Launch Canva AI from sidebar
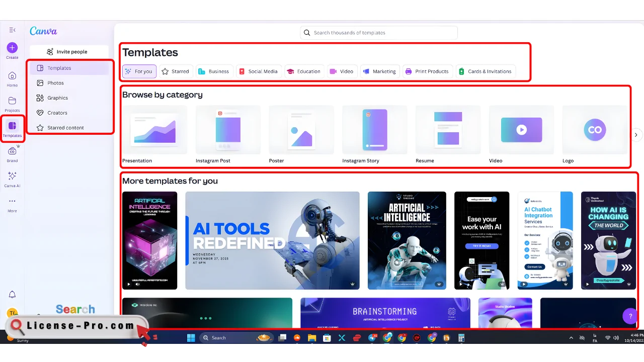Screen dimensions: 644x362 click(x=12, y=176)
